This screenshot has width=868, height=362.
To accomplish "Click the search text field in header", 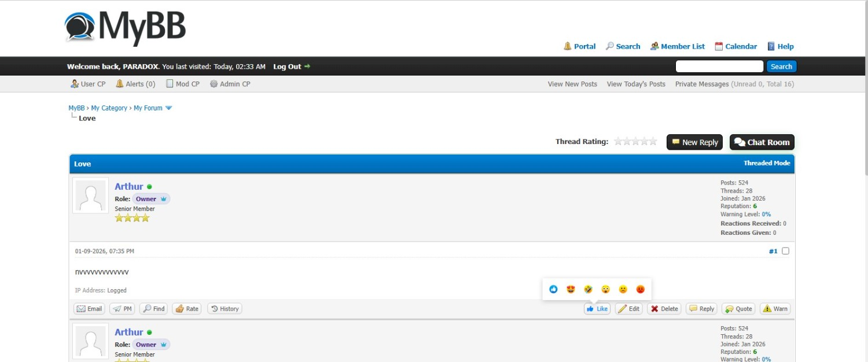I will [x=719, y=67].
